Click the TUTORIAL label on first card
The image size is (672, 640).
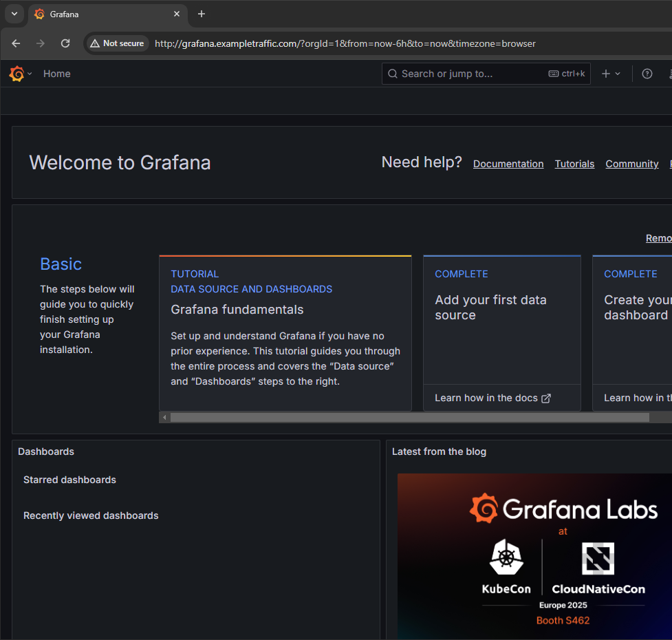(195, 274)
